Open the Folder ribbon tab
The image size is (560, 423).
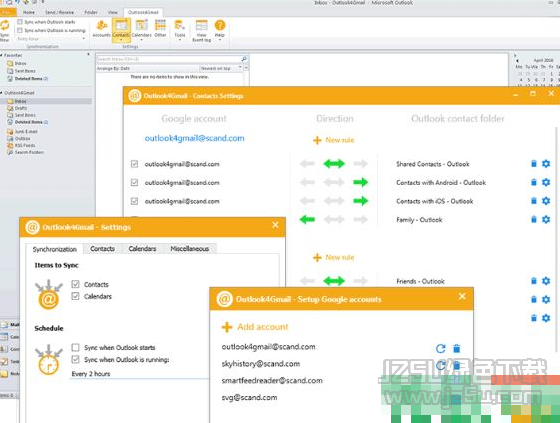(91, 12)
